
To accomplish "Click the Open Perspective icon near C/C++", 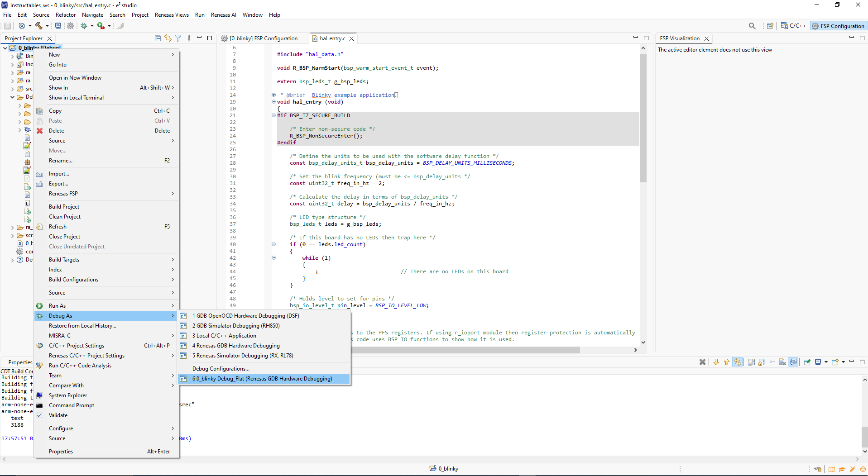I will 770,26.
